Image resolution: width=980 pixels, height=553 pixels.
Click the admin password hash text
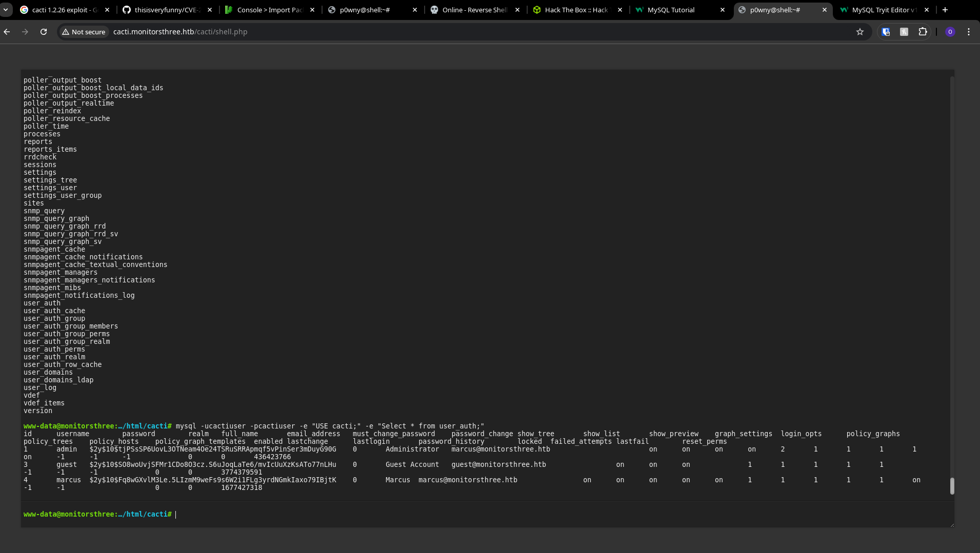(213, 449)
